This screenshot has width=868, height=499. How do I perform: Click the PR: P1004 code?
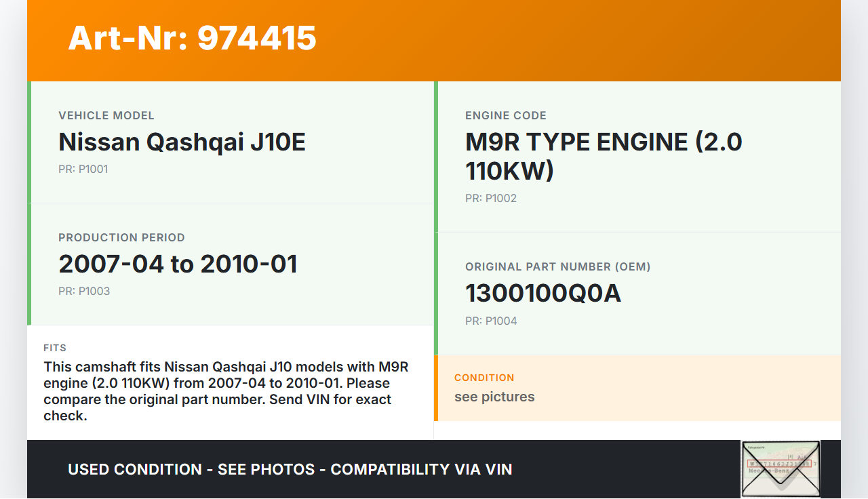pyautogui.click(x=490, y=321)
